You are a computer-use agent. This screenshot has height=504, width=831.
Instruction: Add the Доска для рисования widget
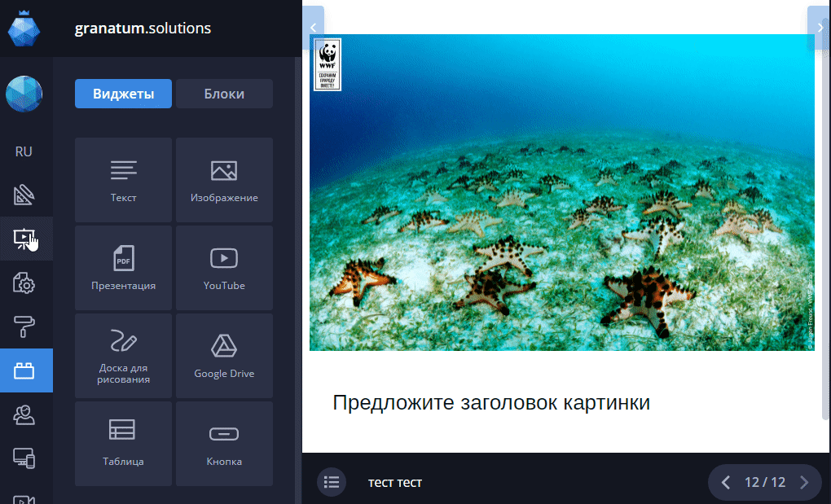[123, 356]
